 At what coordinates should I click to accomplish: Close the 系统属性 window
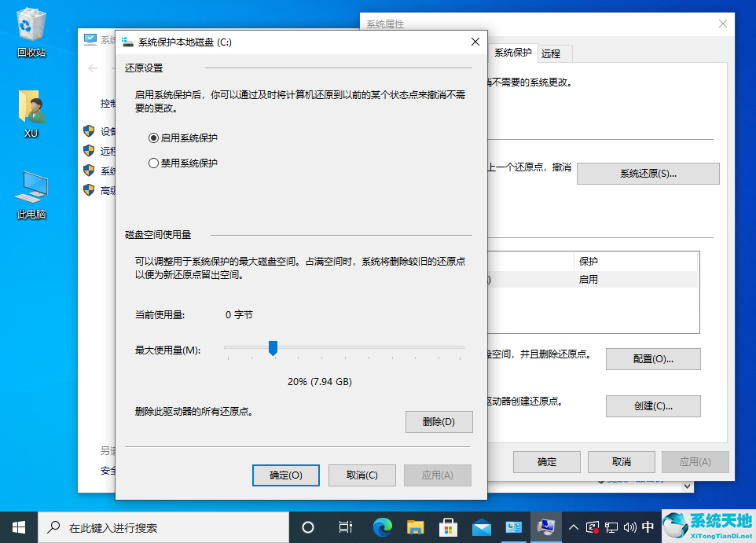[x=723, y=24]
